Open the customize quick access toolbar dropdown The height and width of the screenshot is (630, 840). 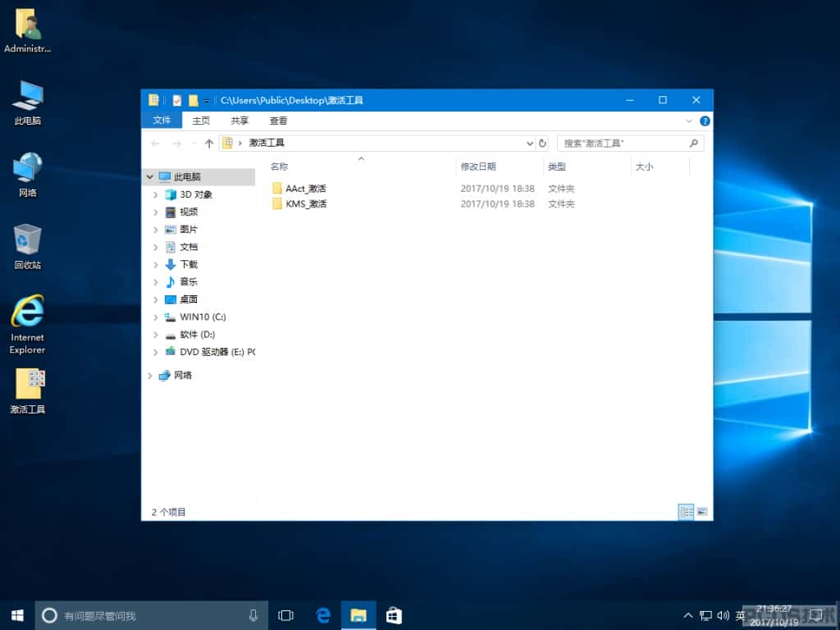(206, 101)
